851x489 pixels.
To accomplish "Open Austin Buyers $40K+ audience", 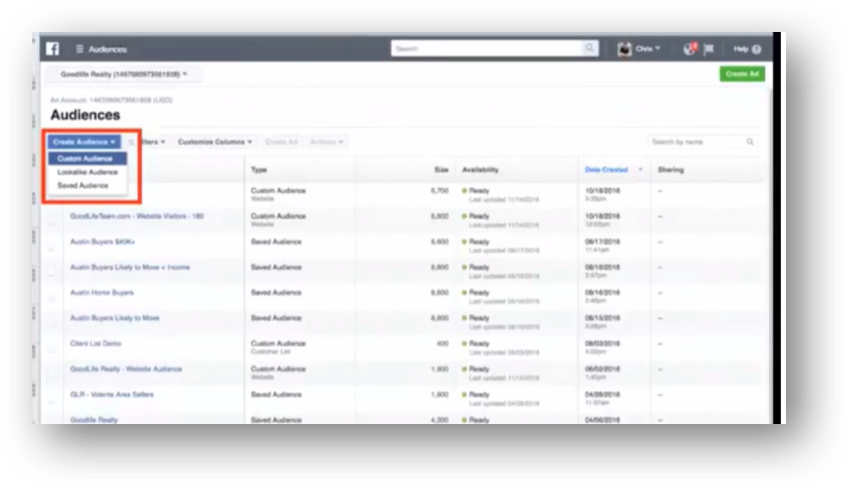I will click(x=103, y=242).
